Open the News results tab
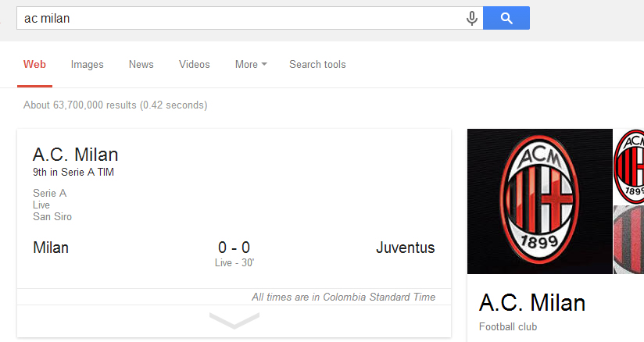The image size is (644, 342). click(141, 65)
